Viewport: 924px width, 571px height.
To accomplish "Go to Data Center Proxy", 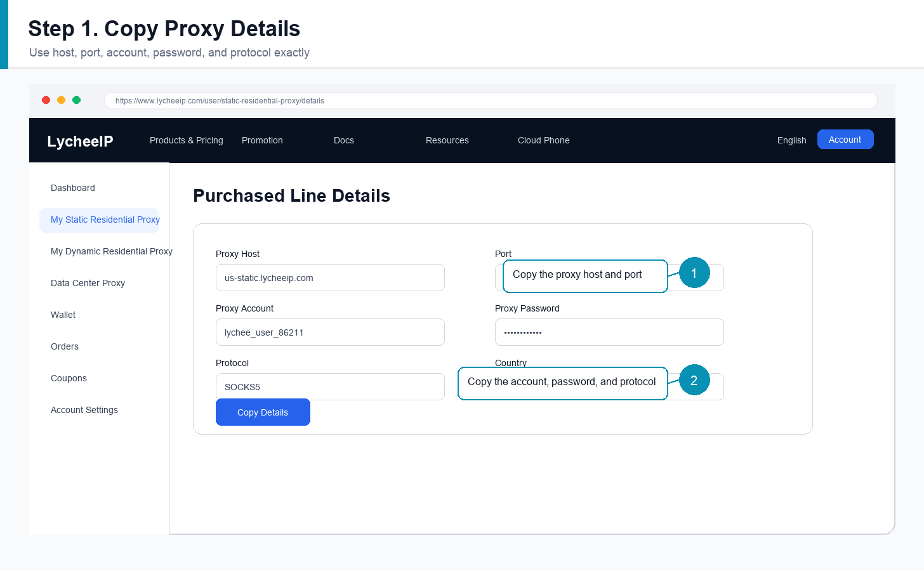I will [x=88, y=283].
